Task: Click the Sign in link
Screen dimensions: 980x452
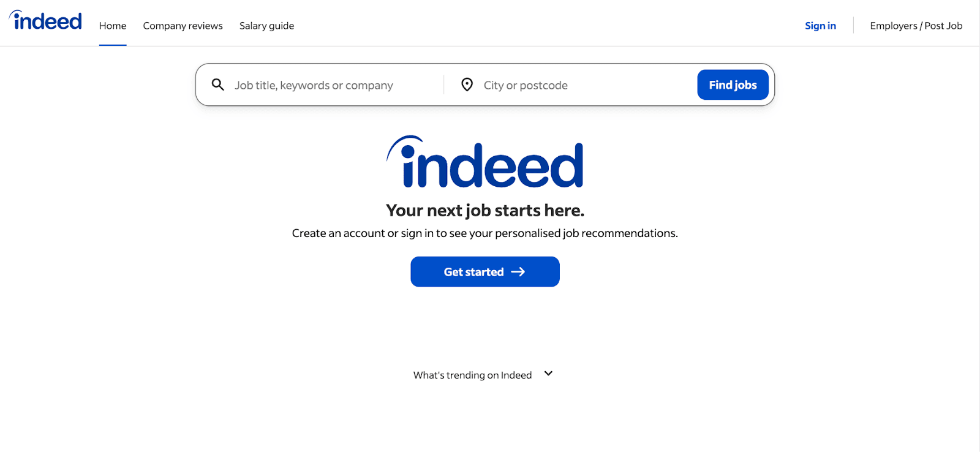Action: tap(820, 26)
